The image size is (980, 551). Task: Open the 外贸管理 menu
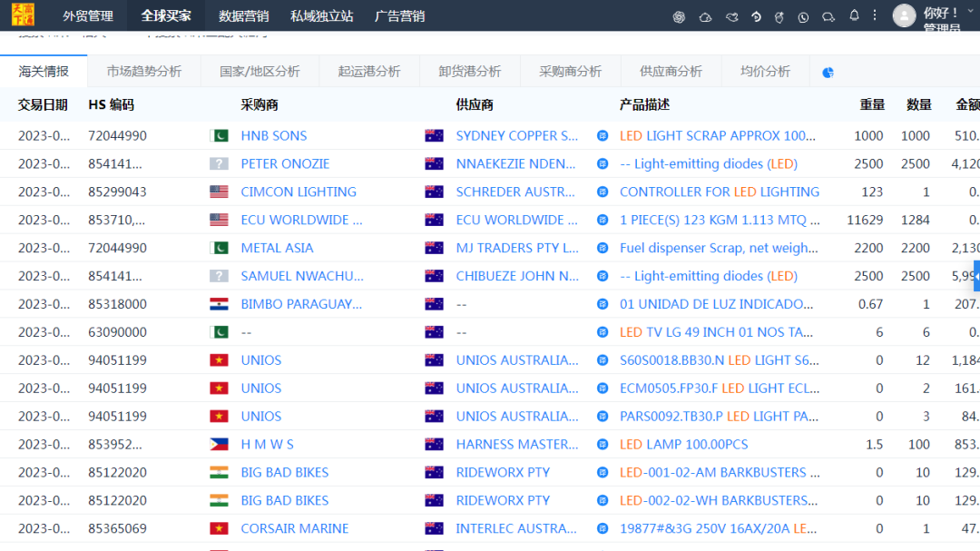pyautogui.click(x=87, y=15)
